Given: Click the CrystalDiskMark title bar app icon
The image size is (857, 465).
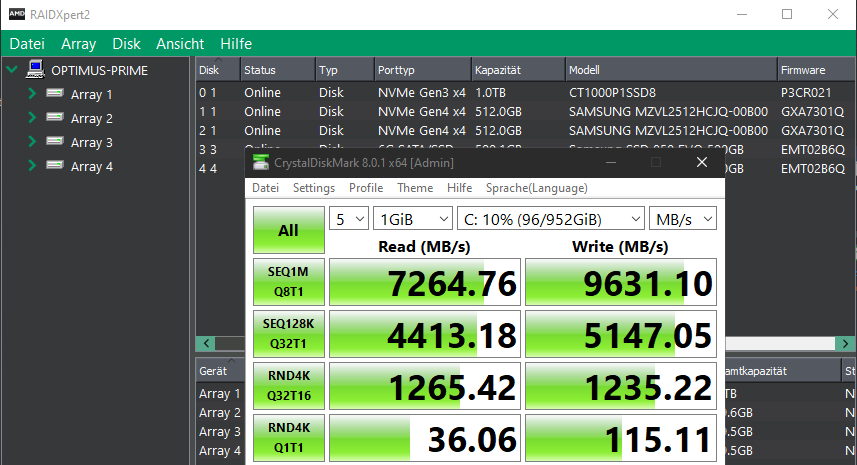Looking at the screenshot, I should tap(261, 162).
